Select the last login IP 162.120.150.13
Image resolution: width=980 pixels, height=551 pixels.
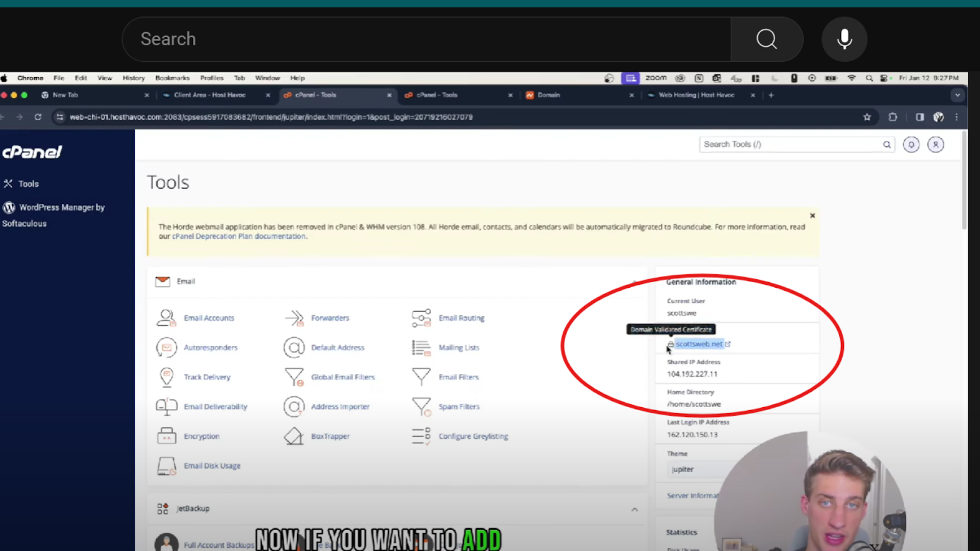692,435
